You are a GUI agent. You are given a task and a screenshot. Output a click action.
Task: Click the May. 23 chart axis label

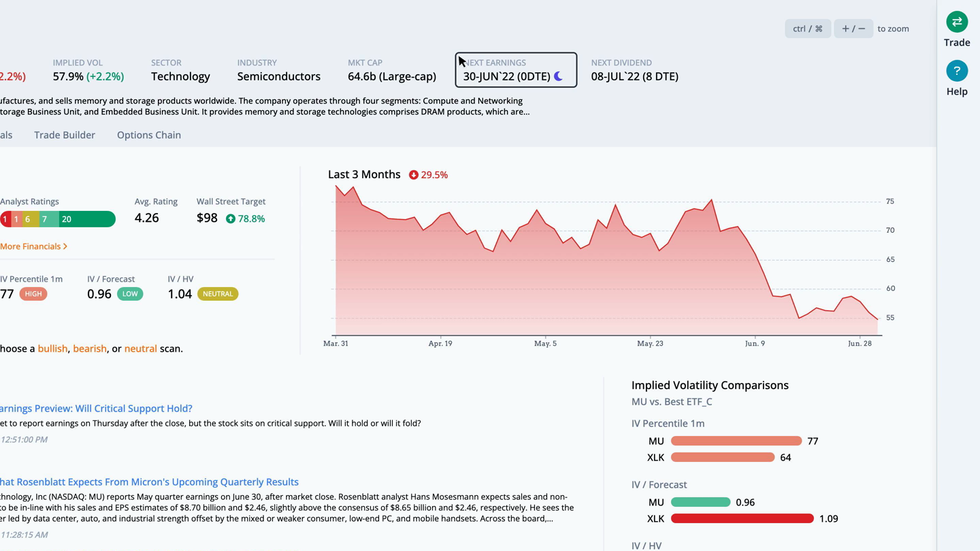coord(650,344)
